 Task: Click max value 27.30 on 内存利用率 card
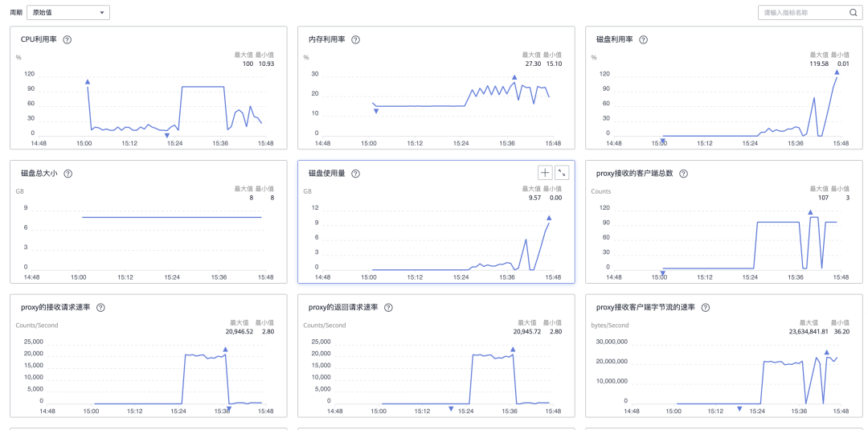[x=533, y=63]
